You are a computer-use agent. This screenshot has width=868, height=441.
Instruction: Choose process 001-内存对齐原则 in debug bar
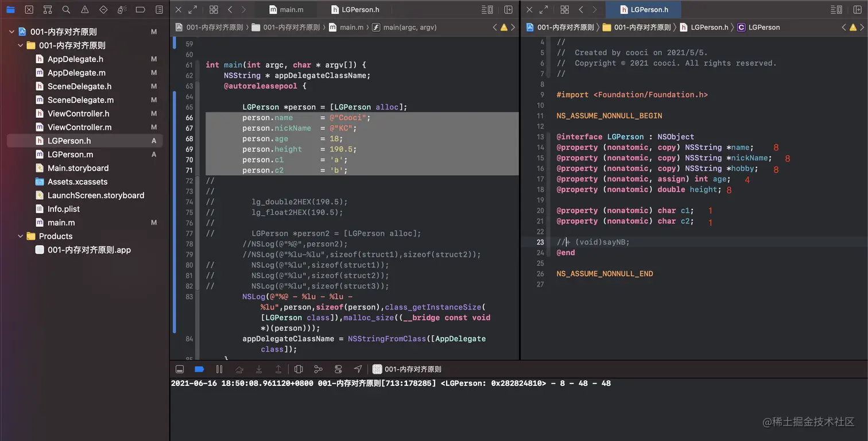pos(407,369)
